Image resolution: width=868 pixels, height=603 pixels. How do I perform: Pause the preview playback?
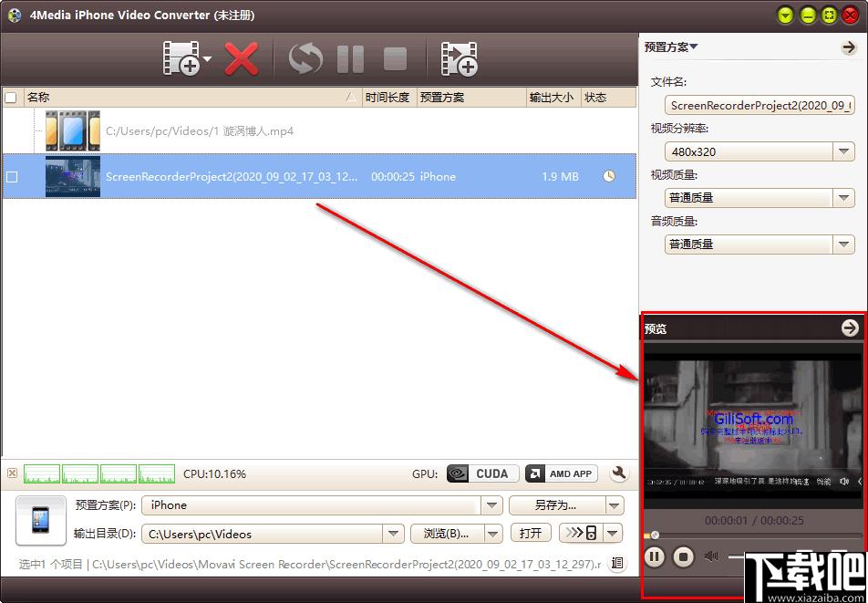[x=655, y=556]
